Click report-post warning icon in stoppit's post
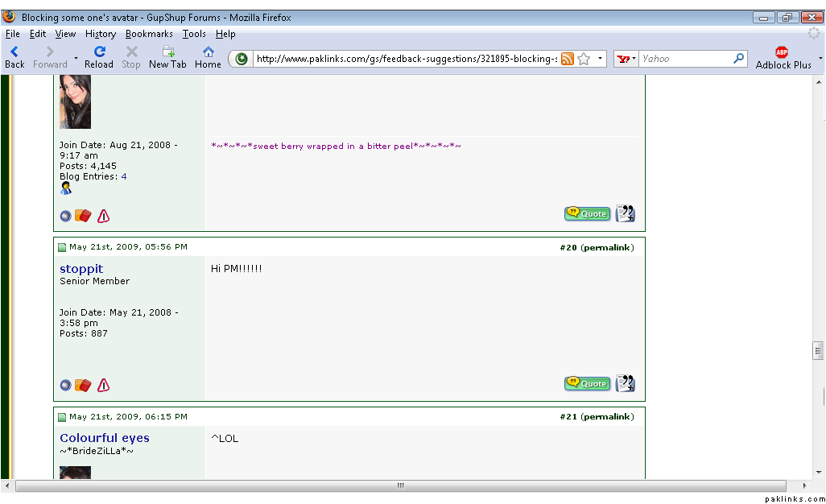This screenshot has width=826, height=504. click(103, 386)
